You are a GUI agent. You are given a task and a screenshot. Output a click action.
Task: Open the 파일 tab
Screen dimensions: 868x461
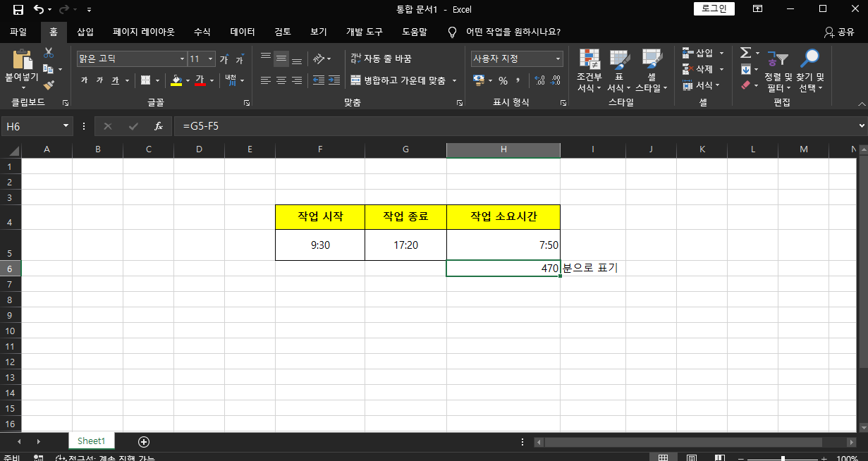pos(18,32)
